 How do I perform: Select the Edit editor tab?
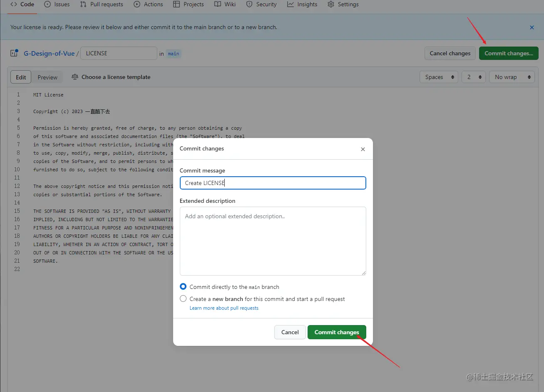[21, 77]
